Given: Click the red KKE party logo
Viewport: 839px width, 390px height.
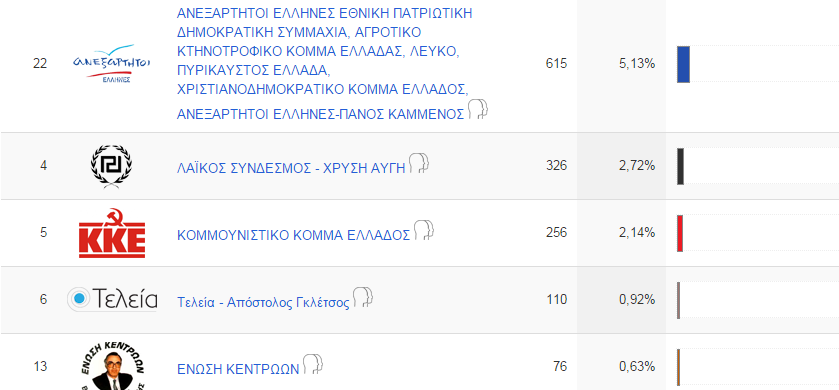Looking at the screenshot, I should pos(112,233).
